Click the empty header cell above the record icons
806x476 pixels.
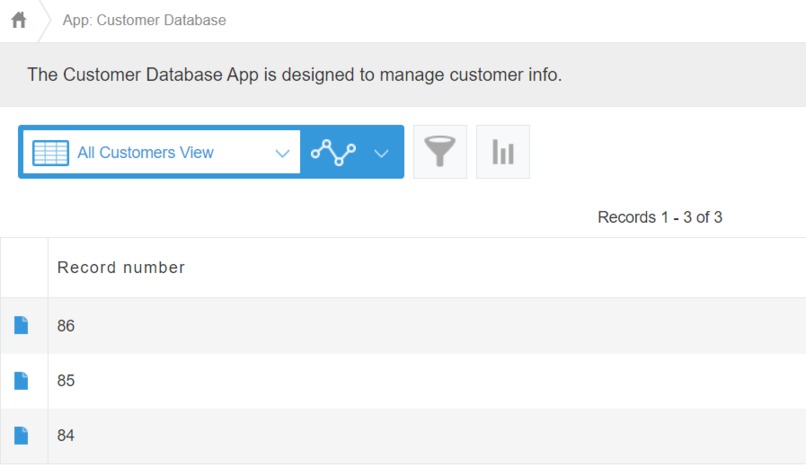[x=24, y=268]
